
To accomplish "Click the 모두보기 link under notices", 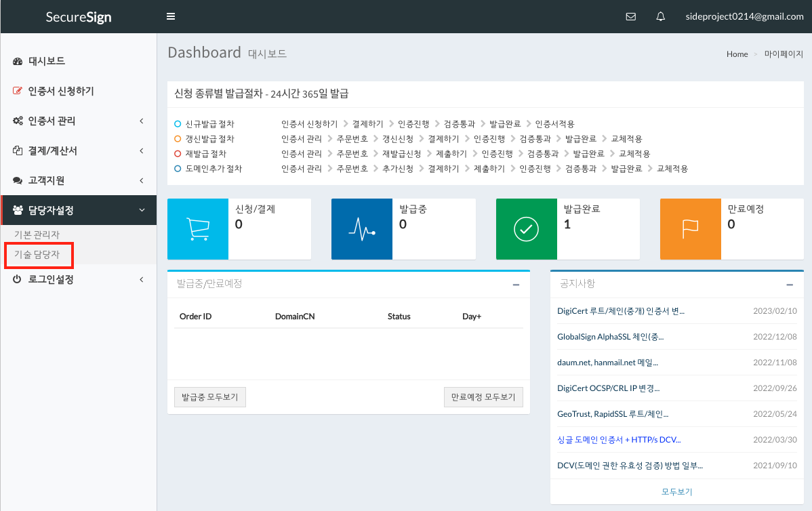I will 677,492.
